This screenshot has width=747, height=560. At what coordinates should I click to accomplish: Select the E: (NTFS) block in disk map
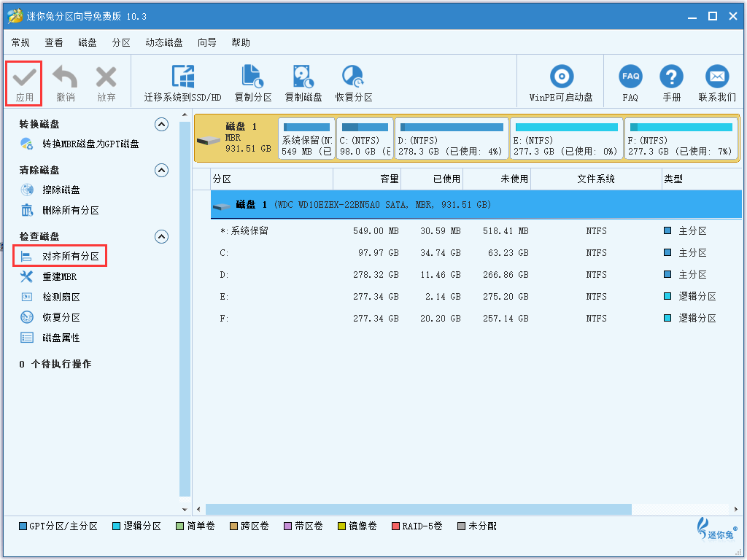pyautogui.click(x=566, y=139)
